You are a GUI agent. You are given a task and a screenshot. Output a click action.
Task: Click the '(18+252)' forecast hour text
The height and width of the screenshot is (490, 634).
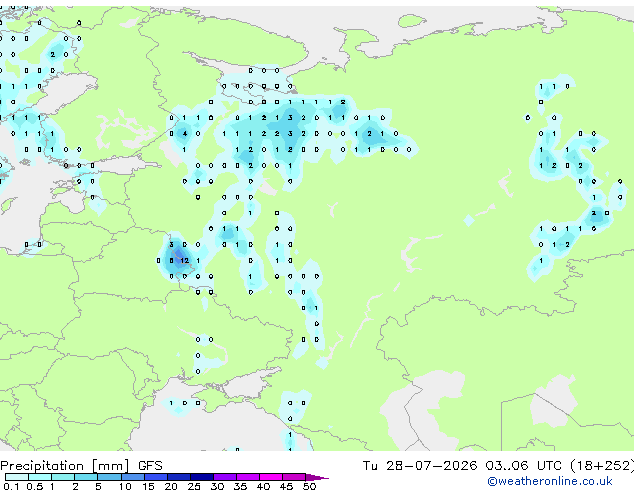point(602,466)
